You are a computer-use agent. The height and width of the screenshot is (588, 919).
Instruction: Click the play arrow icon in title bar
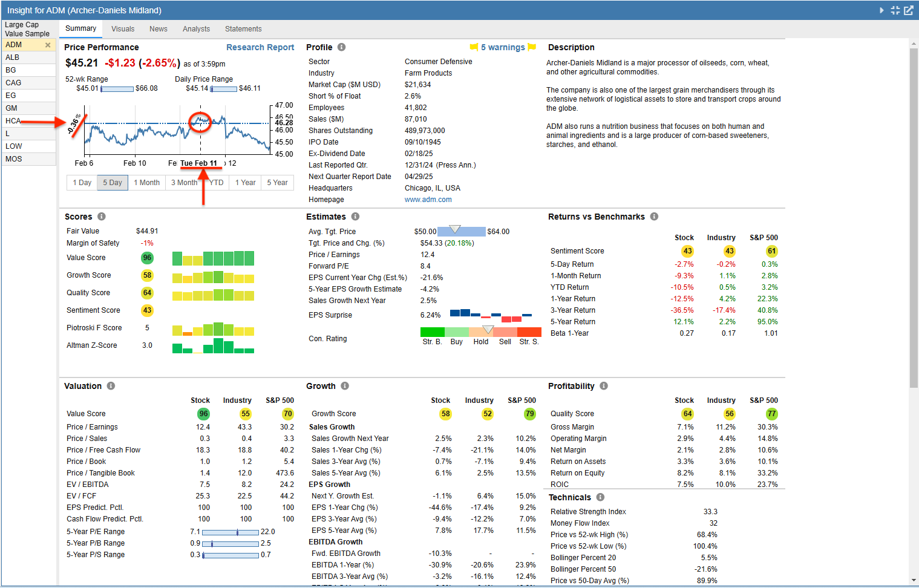(x=881, y=10)
